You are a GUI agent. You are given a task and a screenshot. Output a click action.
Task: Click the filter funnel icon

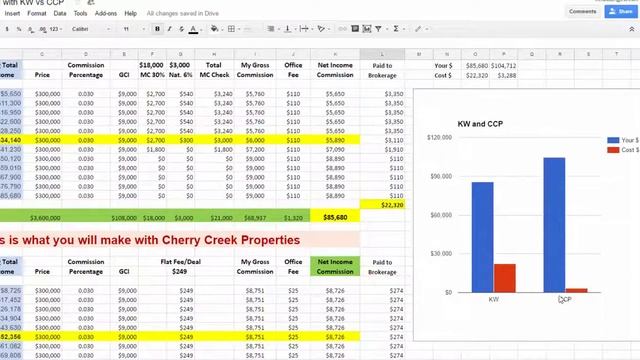coord(379,29)
